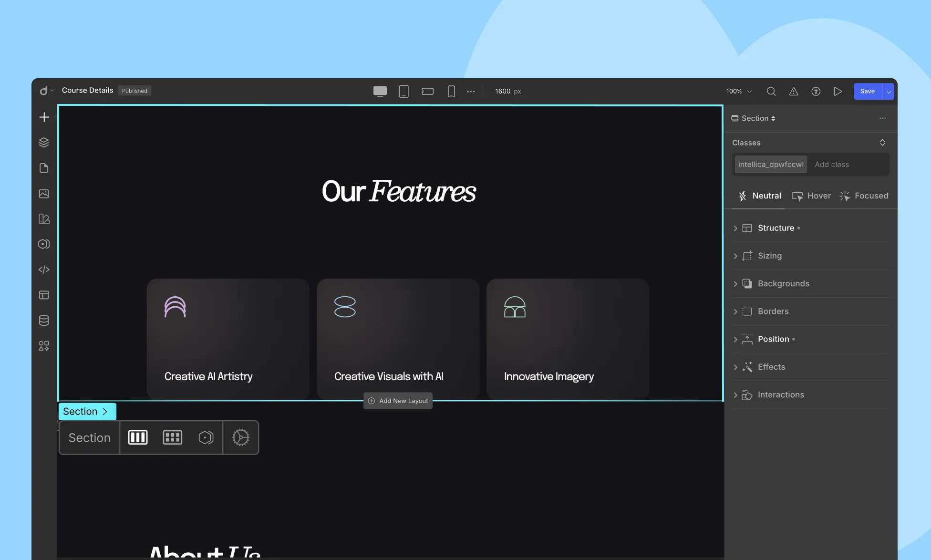931x560 pixels.
Task: Click the stacked ovals icon in second card
Action: 345,307
